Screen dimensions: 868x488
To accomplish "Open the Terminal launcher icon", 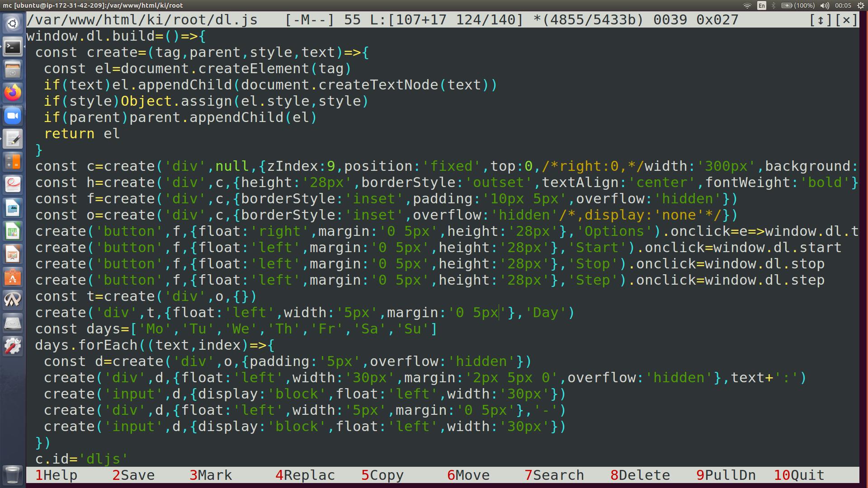I will [x=13, y=47].
